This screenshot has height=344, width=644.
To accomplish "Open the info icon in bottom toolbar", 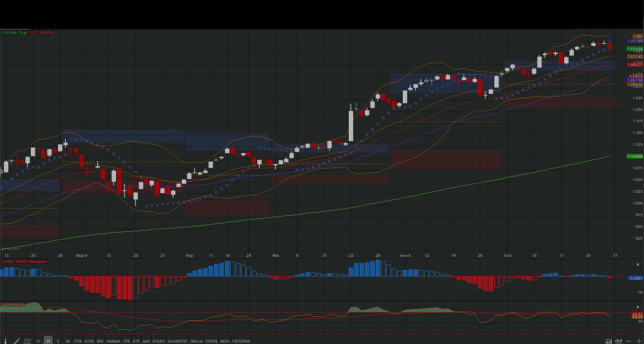I will (x=5, y=341).
